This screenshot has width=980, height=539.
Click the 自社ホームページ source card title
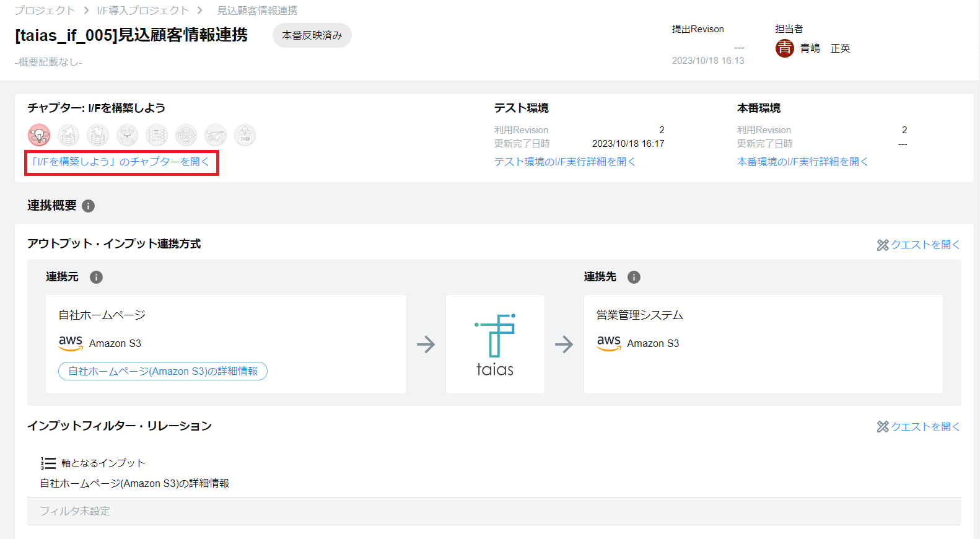[102, 315]
